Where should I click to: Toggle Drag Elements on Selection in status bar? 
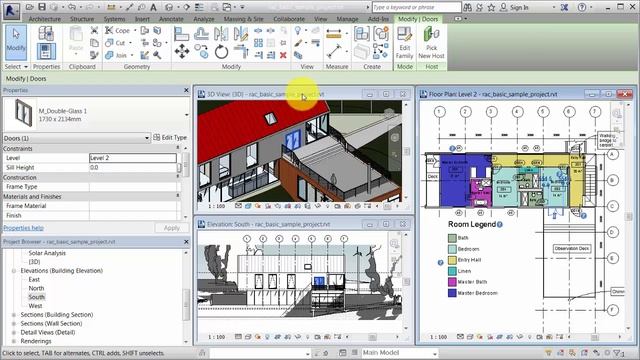click(596, 353)
